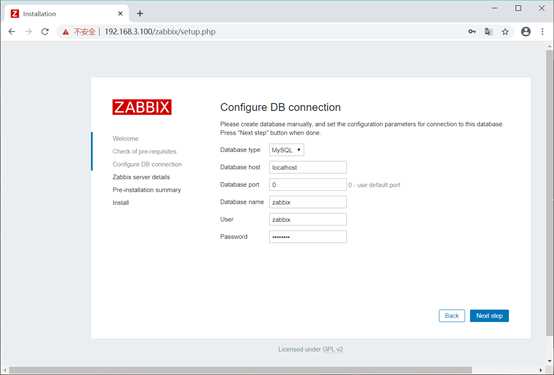Click the browser forward arrow
Viewport: 554px width, 375px height.
29,32
